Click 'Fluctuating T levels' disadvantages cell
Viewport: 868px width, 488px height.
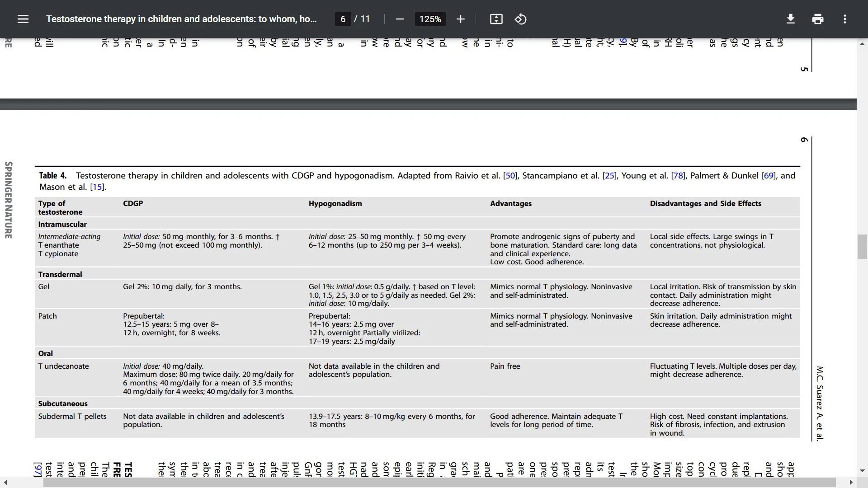(723, 371)
